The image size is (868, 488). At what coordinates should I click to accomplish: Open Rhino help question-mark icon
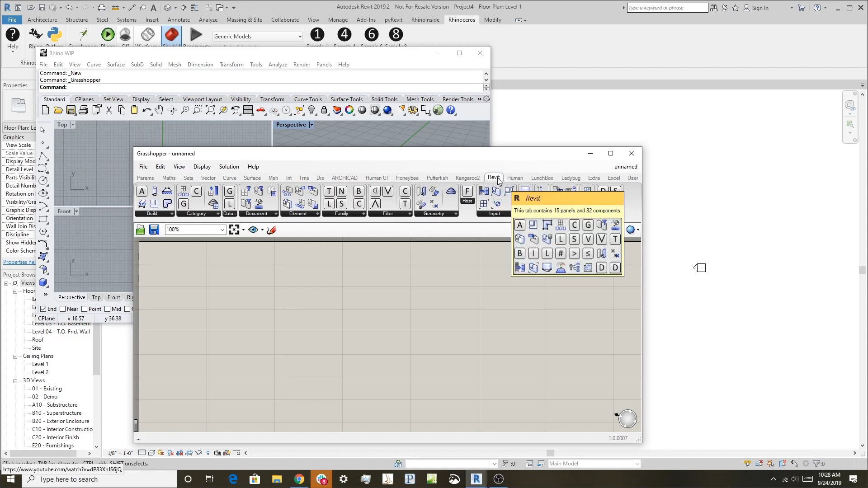(x=451, y=110)
